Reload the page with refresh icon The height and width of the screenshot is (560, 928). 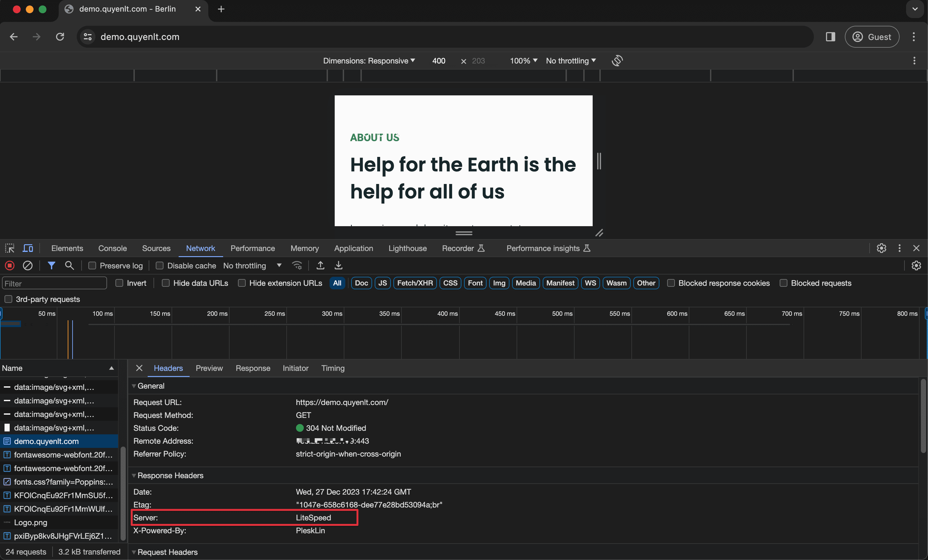click(x=60, y=36)
